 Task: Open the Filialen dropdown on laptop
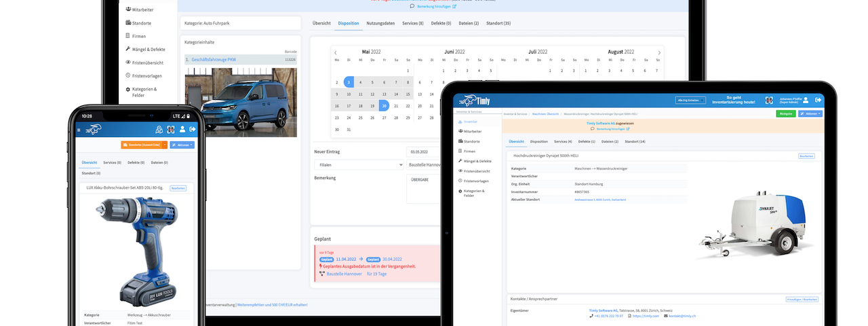tap(359, 164)
